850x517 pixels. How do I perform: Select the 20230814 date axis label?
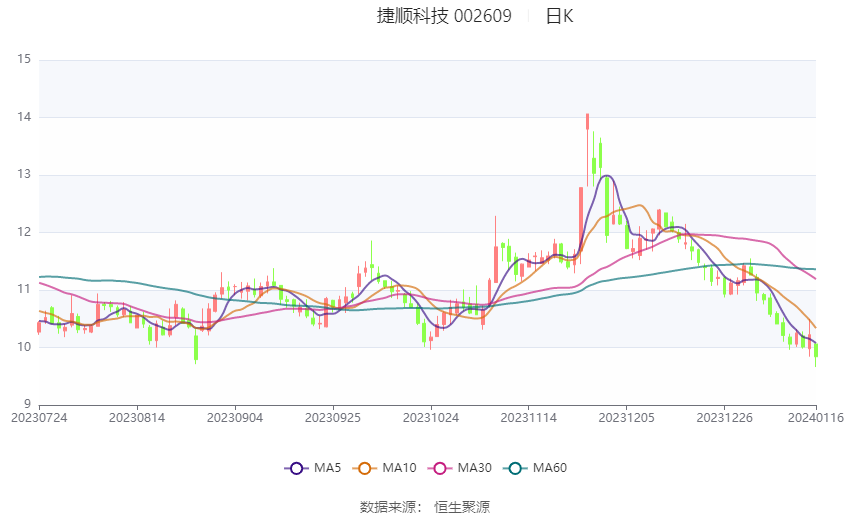pos(137,418)
